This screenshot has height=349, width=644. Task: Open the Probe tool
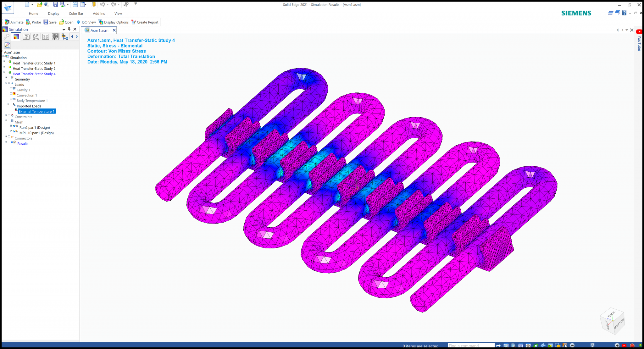[33, 22]
